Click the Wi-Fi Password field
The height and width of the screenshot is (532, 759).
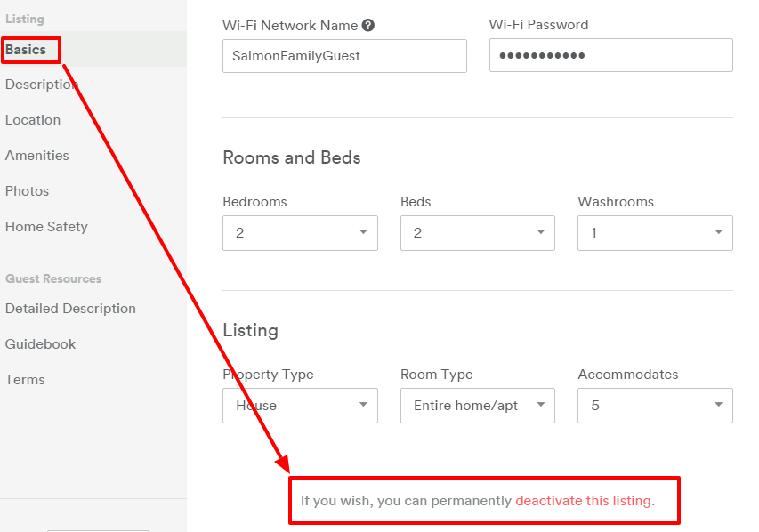[x=610, y=55]
